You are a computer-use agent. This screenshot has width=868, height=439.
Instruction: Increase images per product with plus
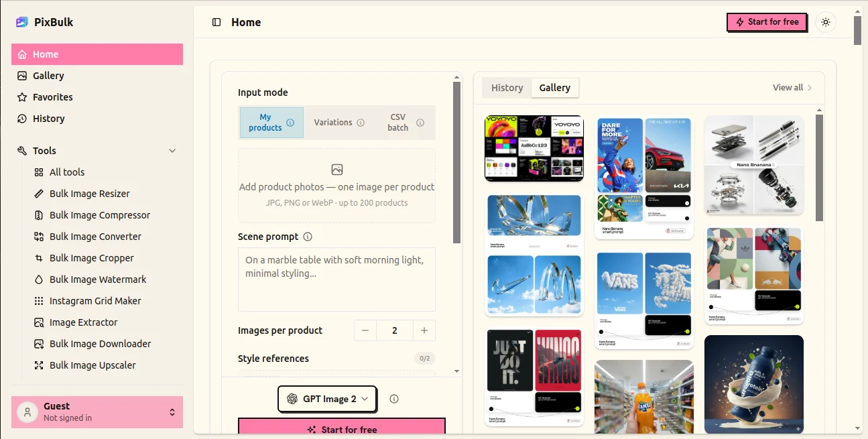424,330
